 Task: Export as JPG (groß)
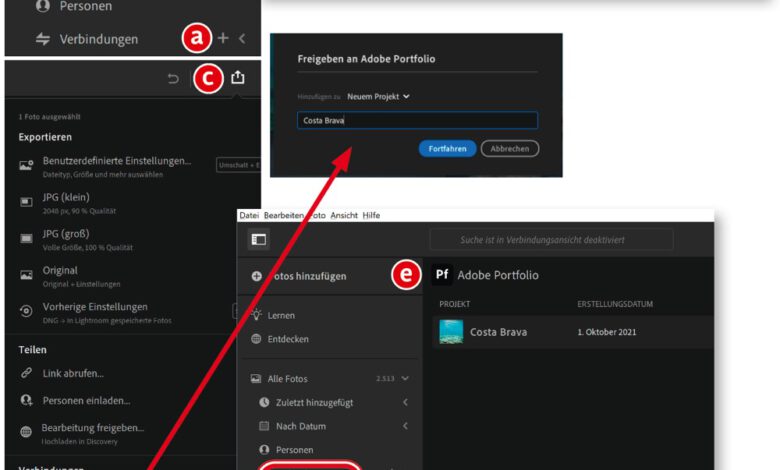(x=66, y=234)
